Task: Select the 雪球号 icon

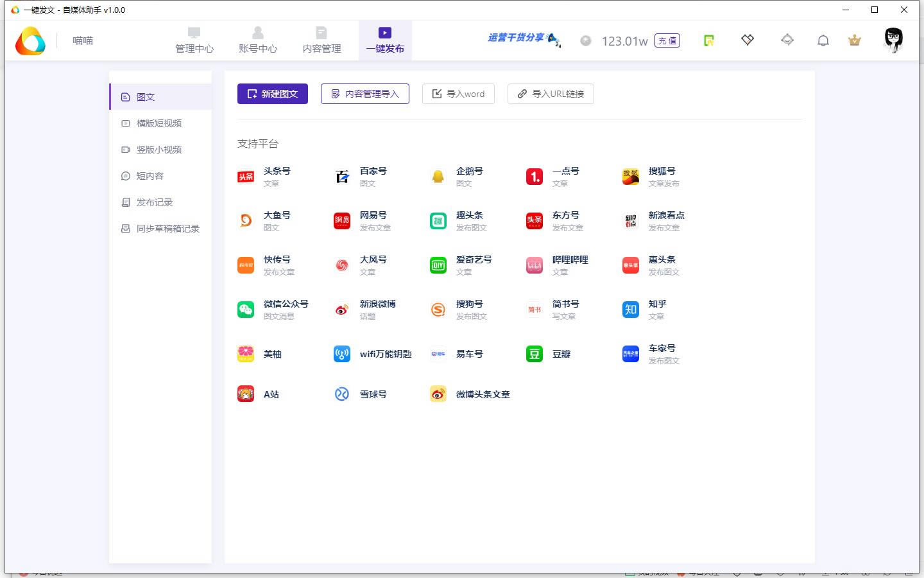Action: [342, 394]
